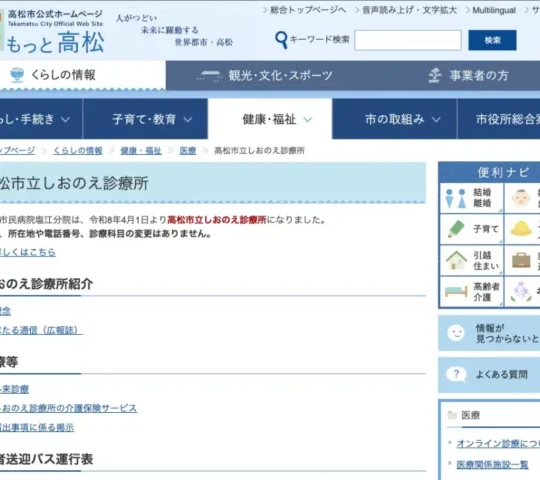Switch to the くらしの情報 tab
The image size is (540, 480).
point(83,75)
